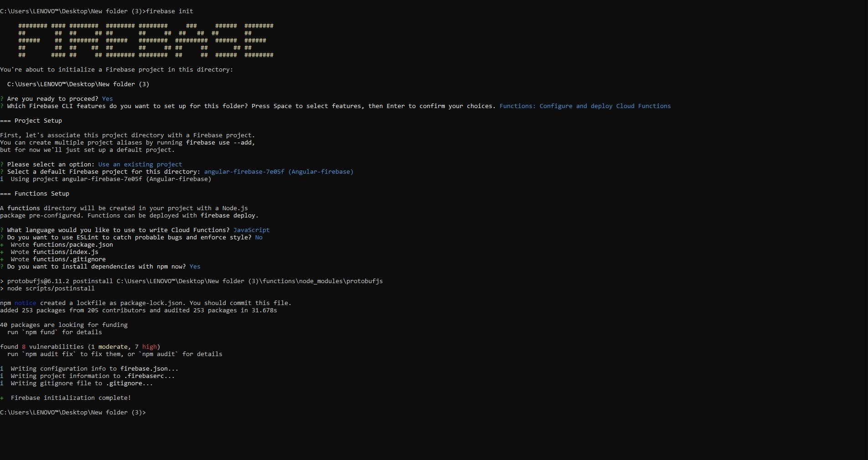Screen dimensions: 868x460
Task: Click the 'node scripts/postinstall' line
Action: (51, 289)
